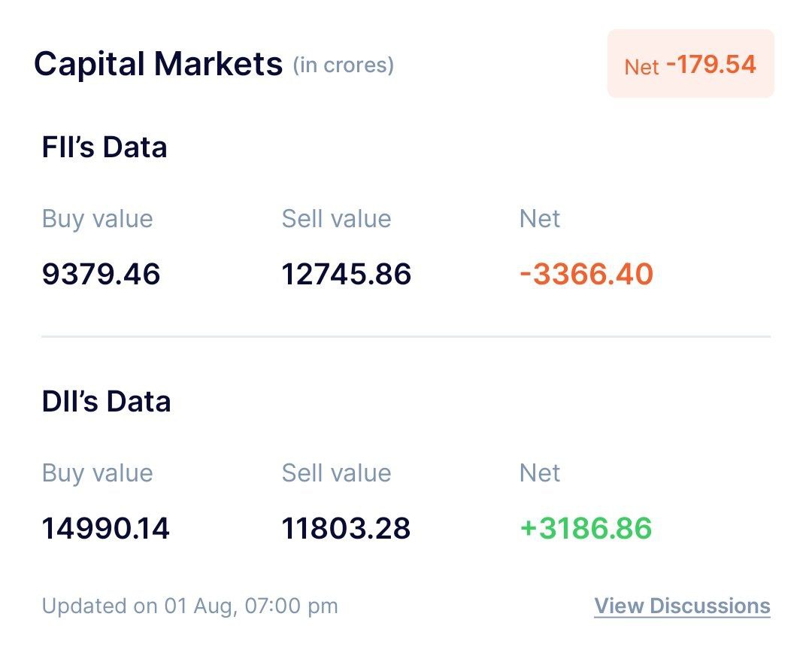Select DII buy value 14990.14

(106, 528)
